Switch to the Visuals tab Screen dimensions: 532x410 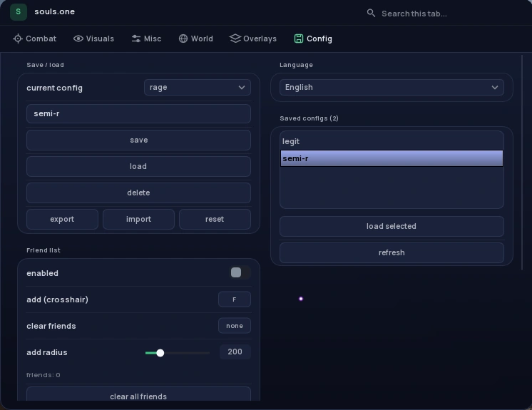(x=93, y=39)
